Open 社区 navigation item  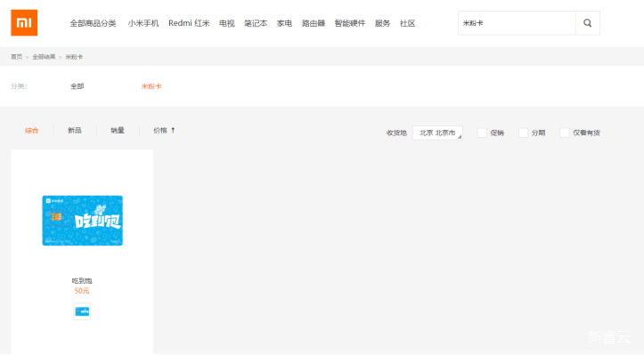(x=407, y=23)
